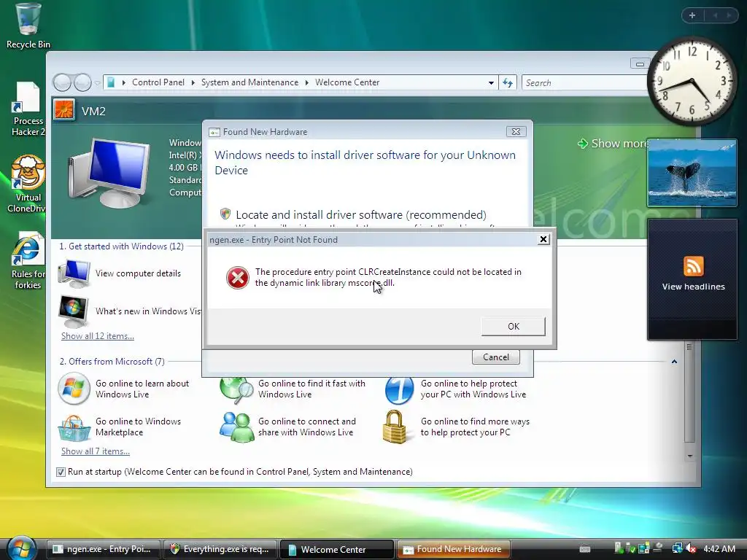Click Windows Live learn about icon
Screen dimensions: 747x560
[x=74, y=389]
